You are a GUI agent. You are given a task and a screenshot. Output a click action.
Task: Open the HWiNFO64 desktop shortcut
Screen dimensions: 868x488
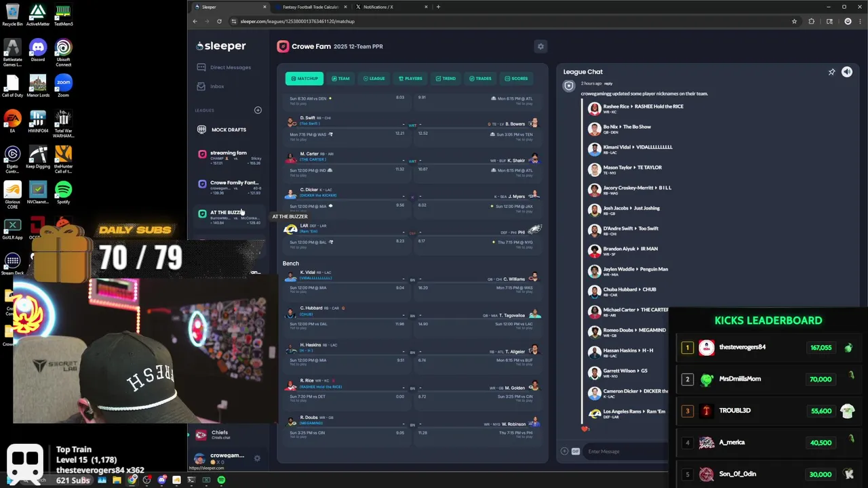[x=38, y=122]
